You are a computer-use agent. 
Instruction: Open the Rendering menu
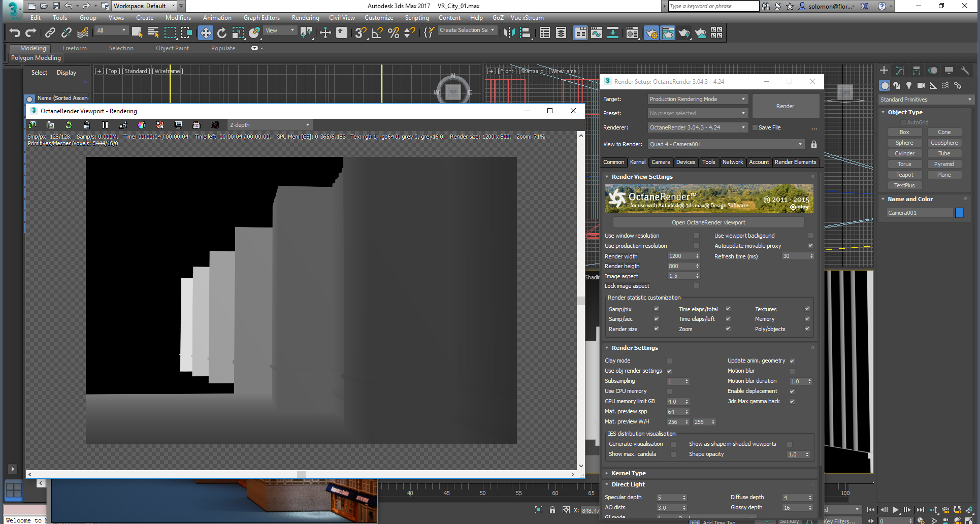[305, 18]
